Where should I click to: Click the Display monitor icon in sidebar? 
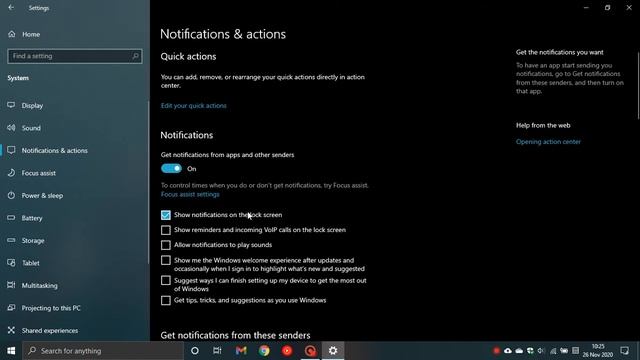click(11, 105)
